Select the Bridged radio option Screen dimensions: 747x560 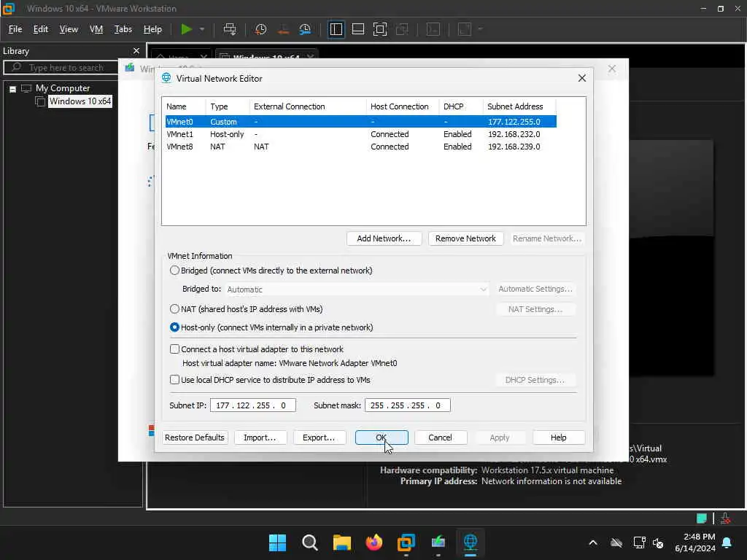pyautogui.click(x=175, y=271)
